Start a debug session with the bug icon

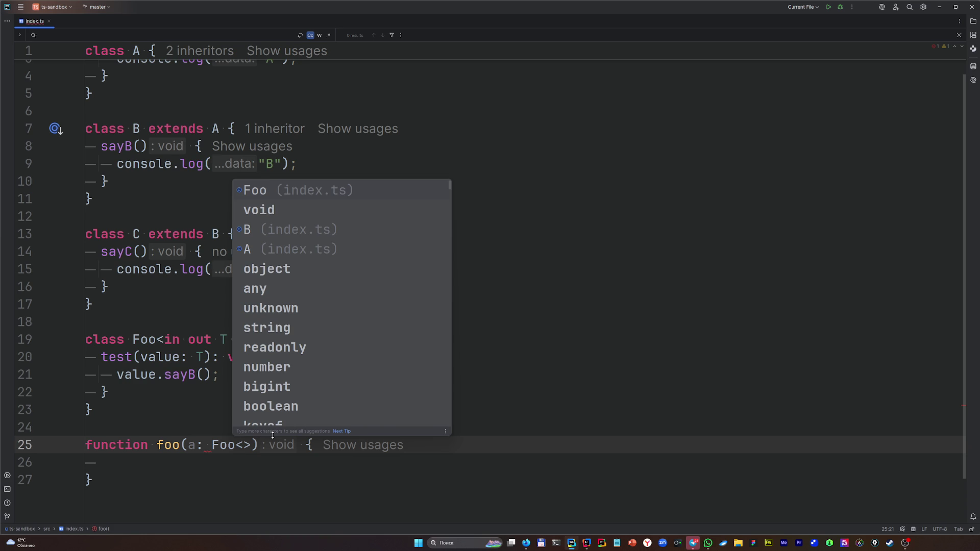click(x=840, y=7)
